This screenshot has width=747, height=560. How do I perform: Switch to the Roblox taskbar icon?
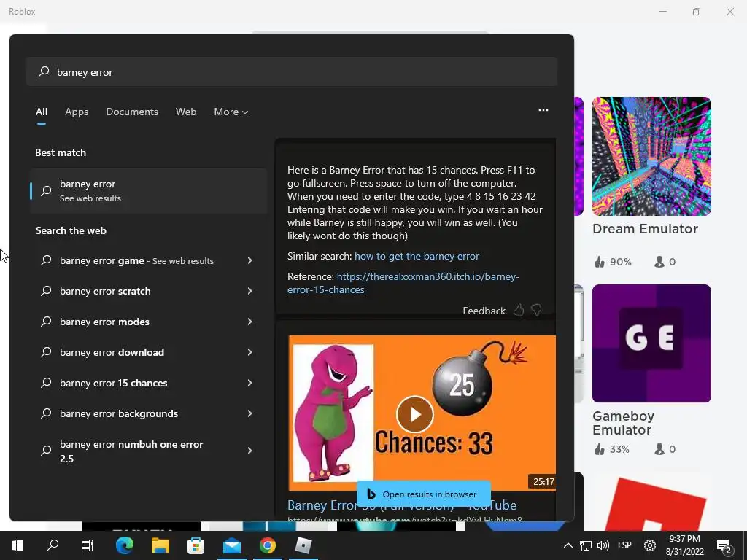[x=303, y=545]
